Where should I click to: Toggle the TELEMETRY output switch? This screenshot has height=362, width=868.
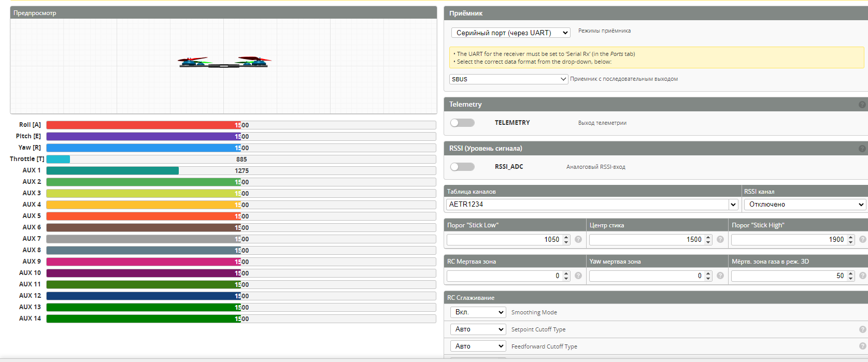(x=462, y=123)
